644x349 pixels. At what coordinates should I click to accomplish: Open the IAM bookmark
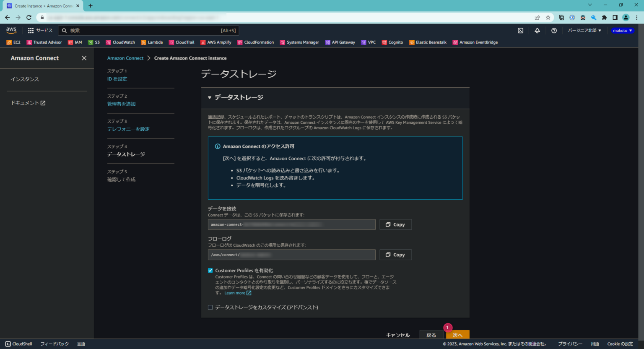point(75,42)
